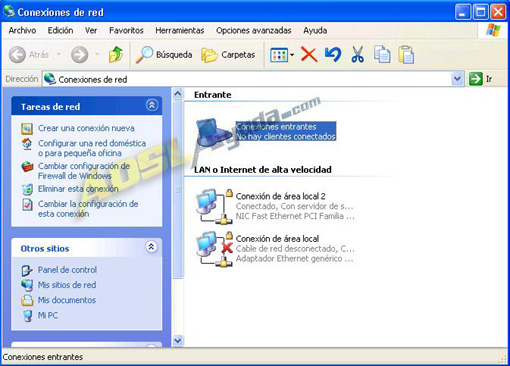This screenshot has height=366, width=510.
Task: Click the forward arrow navigation button
Action: 80,54
